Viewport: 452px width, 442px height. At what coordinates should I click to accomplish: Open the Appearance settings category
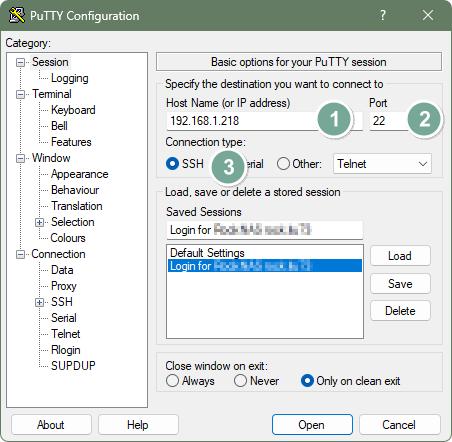click(80, 174)
